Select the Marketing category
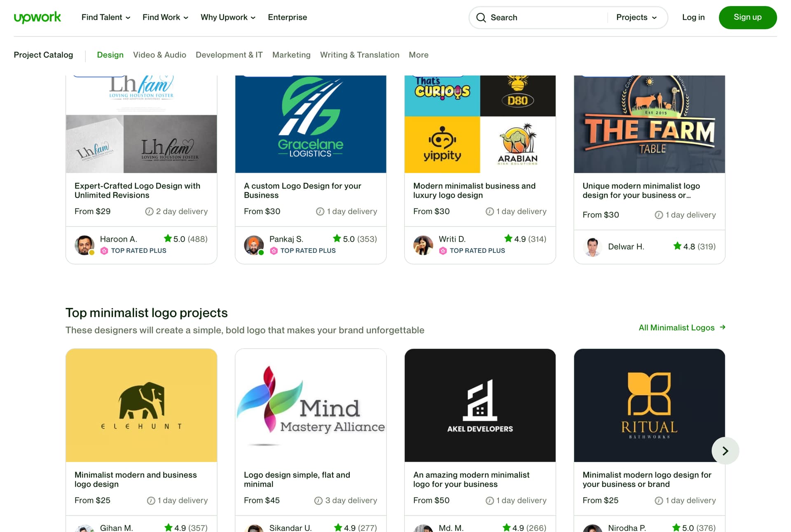 291,55
